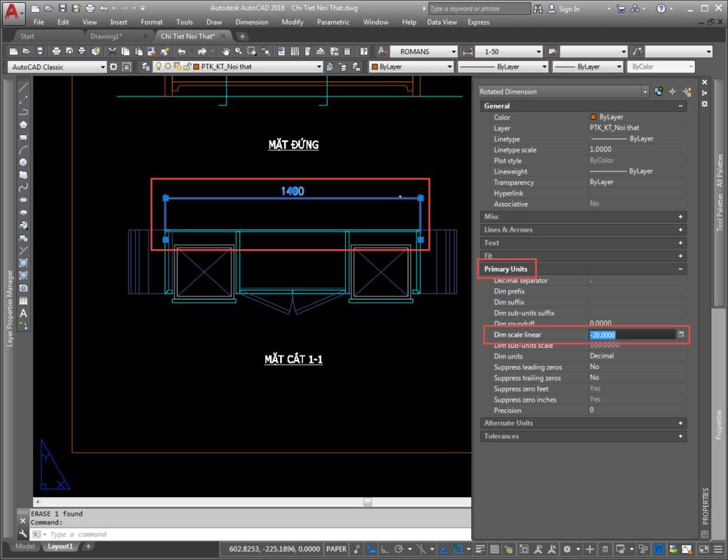Click the Dim scale linear value field
Screen dimensions: 728x560
632,335
